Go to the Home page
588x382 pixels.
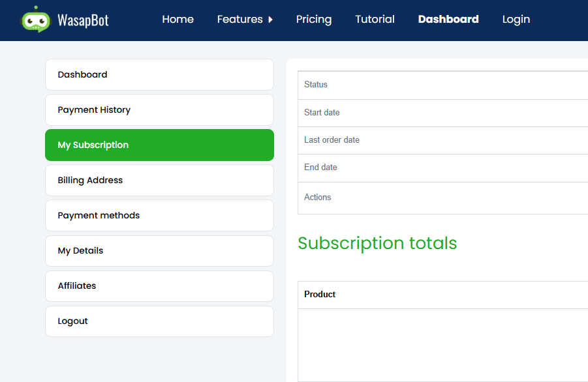pos(178,20)
